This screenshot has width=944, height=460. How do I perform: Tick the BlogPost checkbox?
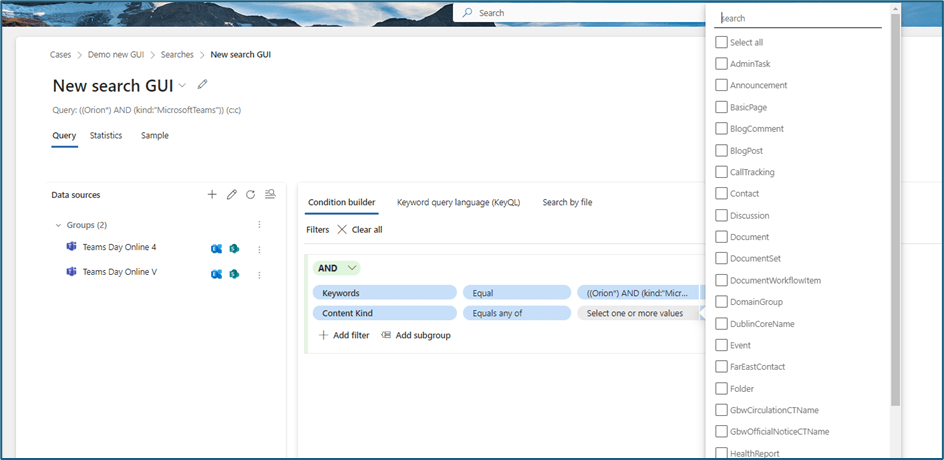tap(721, 150)
